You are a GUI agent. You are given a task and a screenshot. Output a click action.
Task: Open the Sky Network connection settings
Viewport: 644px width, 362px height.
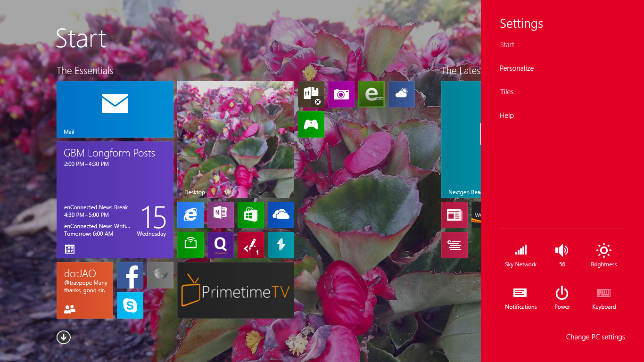(520, 255)
